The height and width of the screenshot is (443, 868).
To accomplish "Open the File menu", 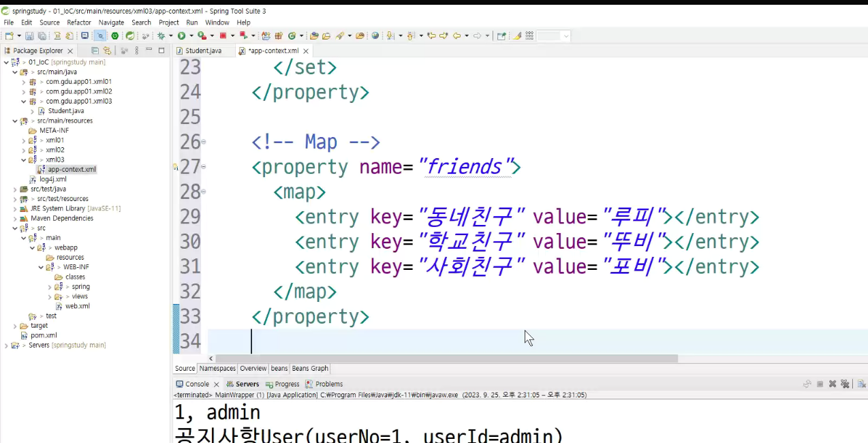I will (9, 22).
